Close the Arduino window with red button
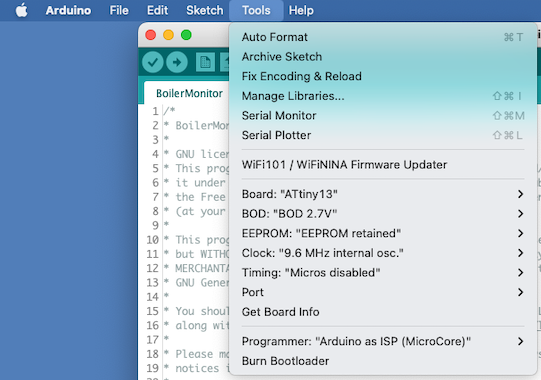Viewport: 541px width, 380px height. pos(150,35)
